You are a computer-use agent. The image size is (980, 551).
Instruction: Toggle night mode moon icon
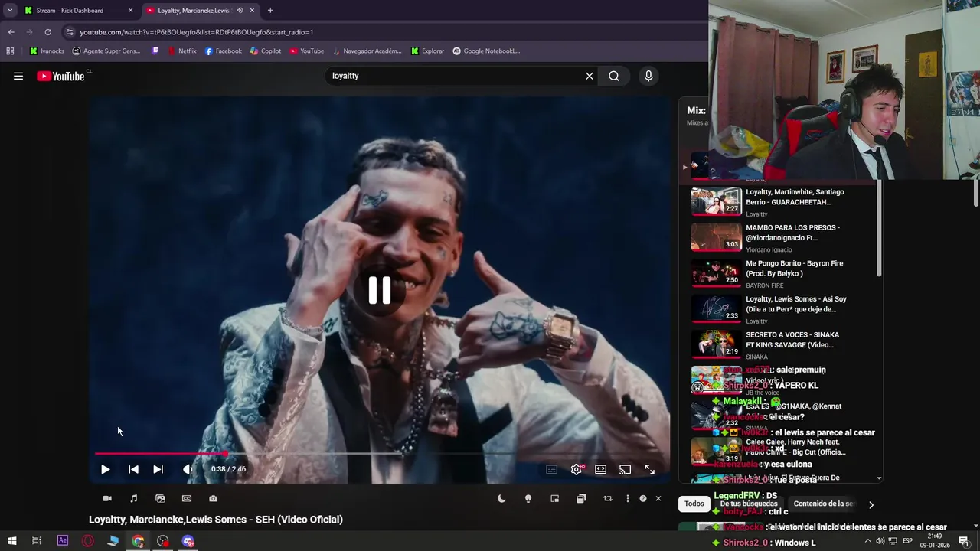coord(501,498)
